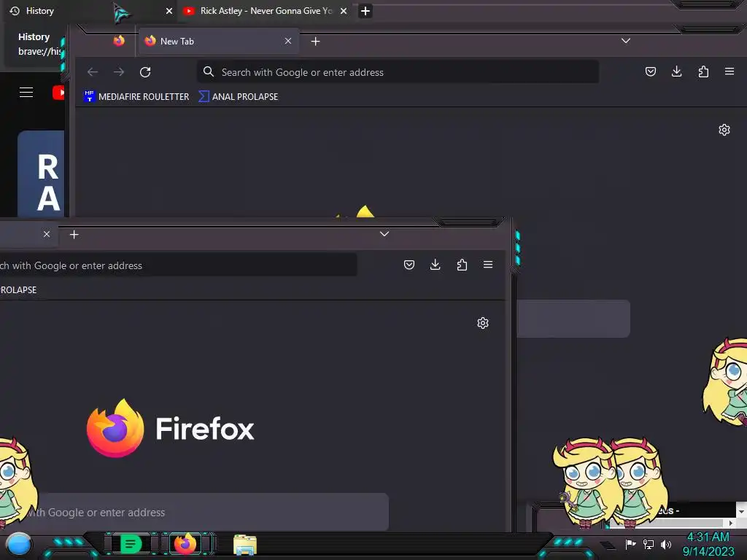747x560 pixels.
Task: Open the second bookmark in rear Firefox bookmarks bar
Action: (x=239, y=97)
